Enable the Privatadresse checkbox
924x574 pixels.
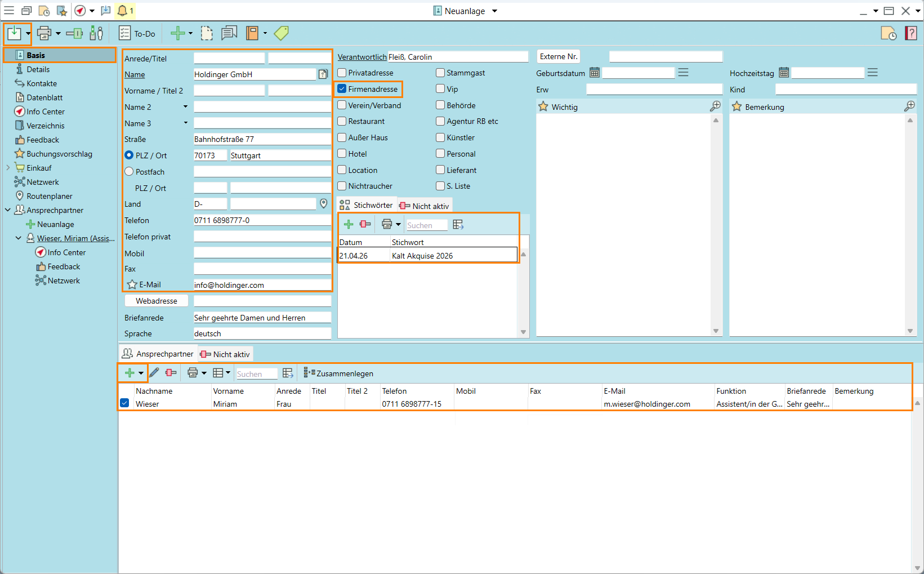pyautogui.click(x=342, y=73)
